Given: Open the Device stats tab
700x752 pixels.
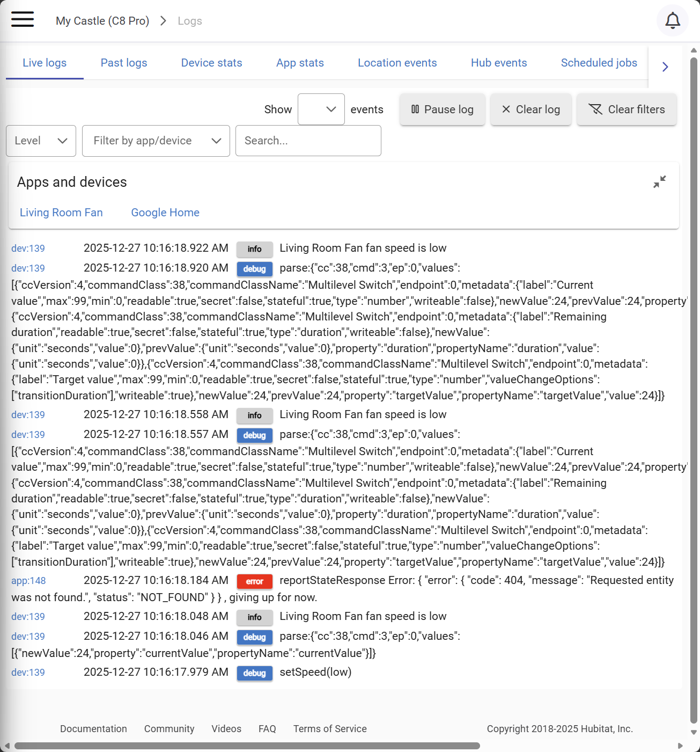Looking at the screenshot, I should click(x=211, y=63).
